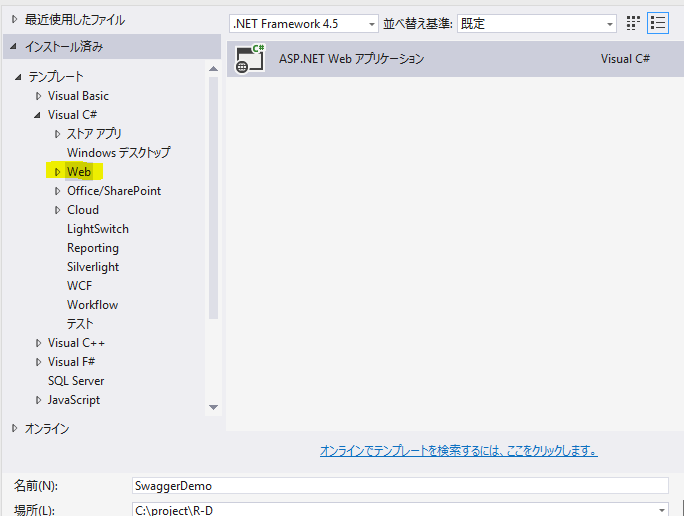This screenshot has width=684, height=516.
Task: Select the Visual Basic tree label
Action: click(x=78, y=96)
